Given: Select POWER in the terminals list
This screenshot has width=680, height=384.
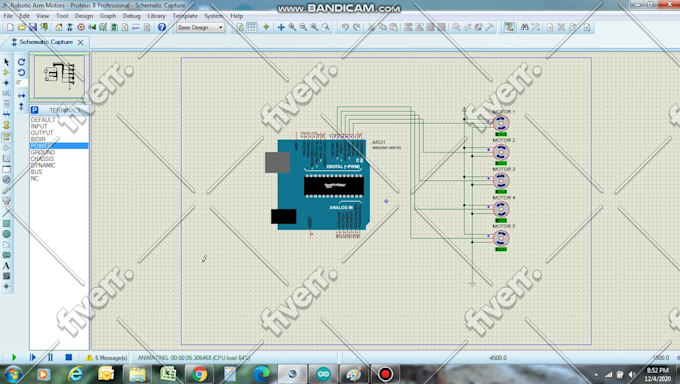Looking at the screenshot, I should [x=59, y=146].
